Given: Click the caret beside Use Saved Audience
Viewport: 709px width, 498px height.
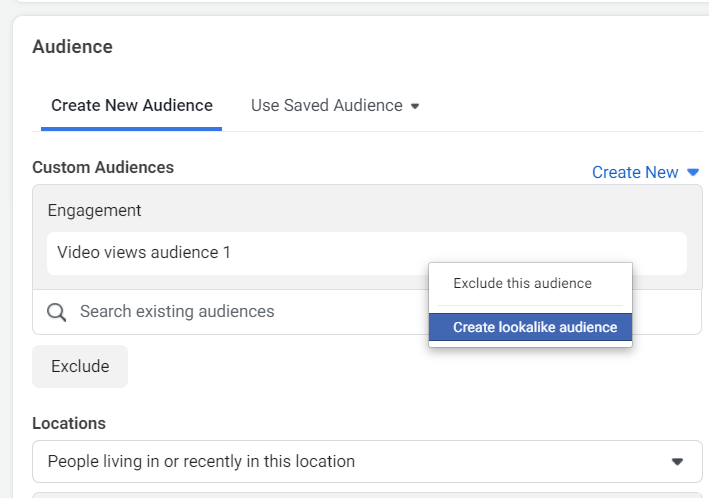Looking at the screenshot, I should point(415,106).
